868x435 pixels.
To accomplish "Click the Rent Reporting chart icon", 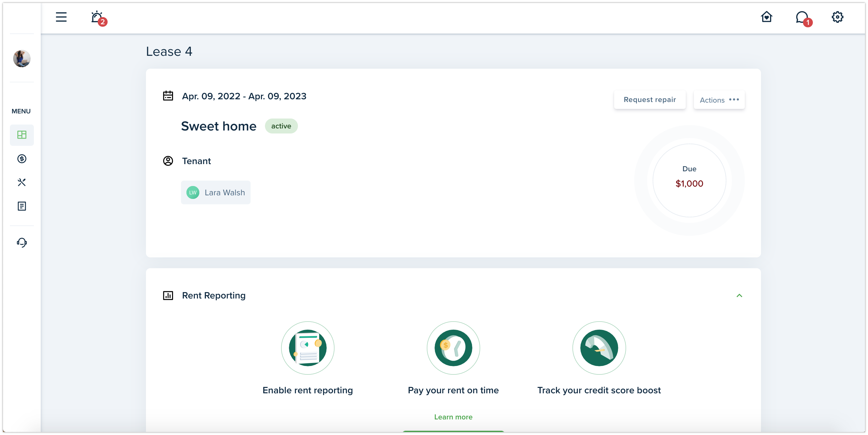I will click(x=168, y=295).
